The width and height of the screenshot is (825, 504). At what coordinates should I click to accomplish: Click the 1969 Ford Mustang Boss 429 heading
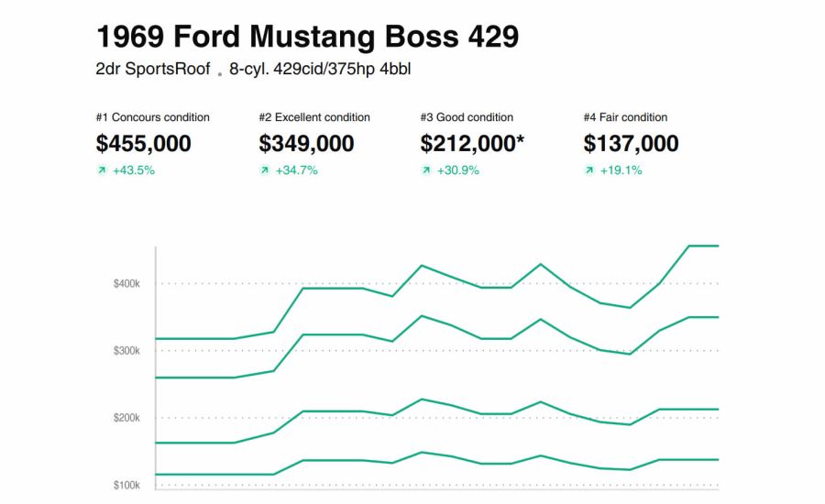pos(307,37)
